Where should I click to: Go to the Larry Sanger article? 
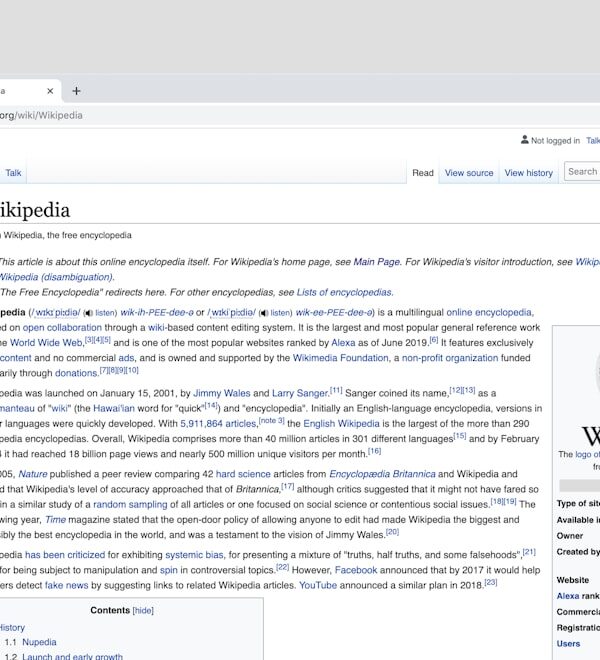click(298, 392)
